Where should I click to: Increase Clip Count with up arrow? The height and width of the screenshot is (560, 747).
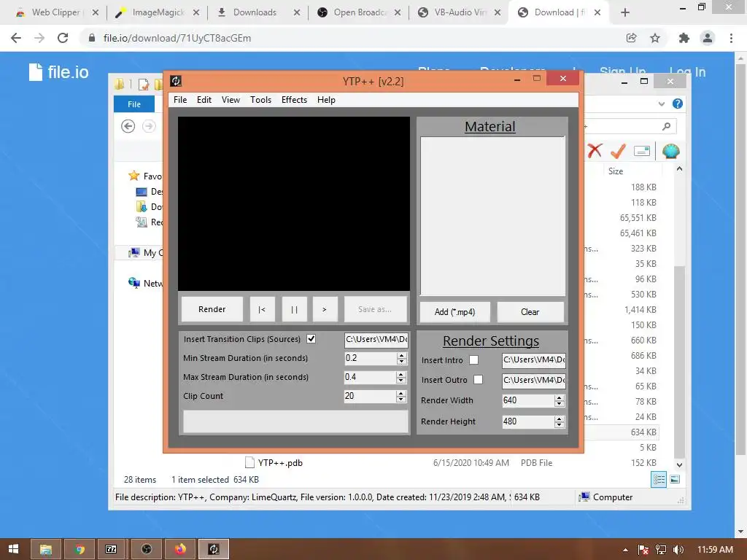click(401, 393)
